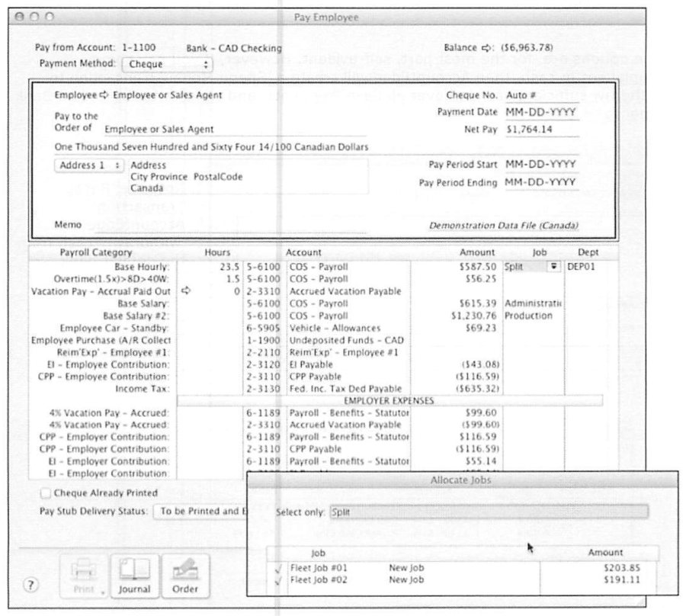The width and height of the screenshot is (686, 616).
Task: Click Income Tax amount ($635.32)
Action: (477, 389)
